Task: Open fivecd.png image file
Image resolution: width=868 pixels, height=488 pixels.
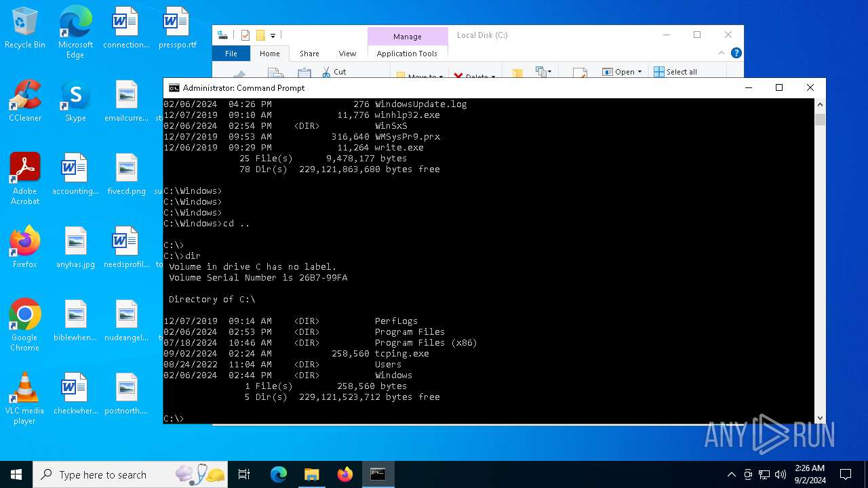Action: (126, 174)
